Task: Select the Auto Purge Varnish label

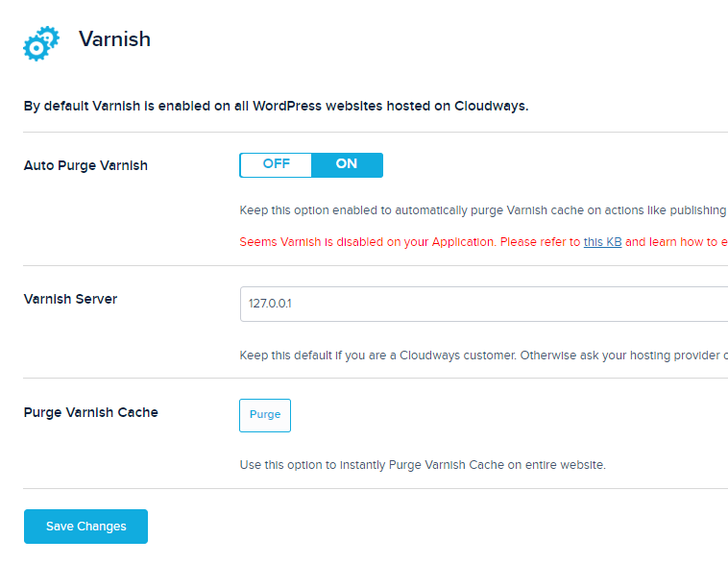Action: point(85,165)
